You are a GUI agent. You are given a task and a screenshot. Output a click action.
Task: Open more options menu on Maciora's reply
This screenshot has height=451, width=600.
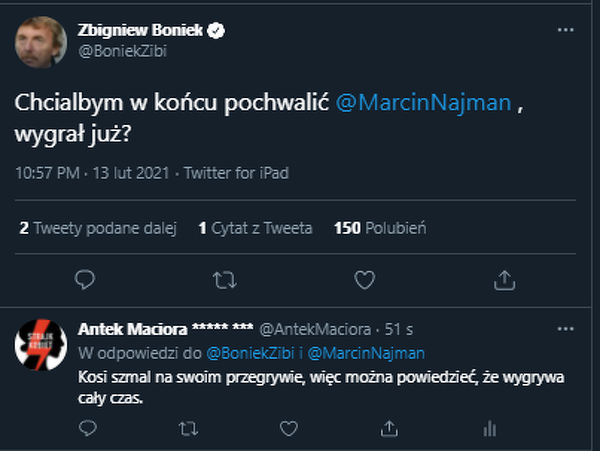pyautogui.click(x=565, y=328)
